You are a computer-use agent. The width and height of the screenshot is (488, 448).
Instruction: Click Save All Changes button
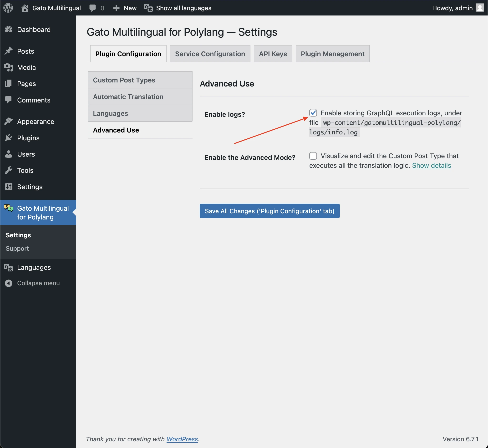pos(269,211)
